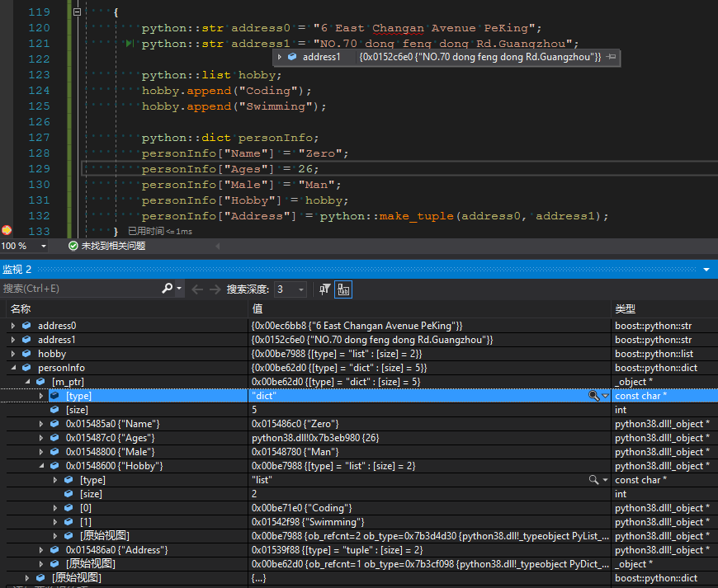Click the elapsed time 已用时间 <=1ms hint
The width and height of the screenshot is (718, 588).
pyautogui.click(x=160, y=231)
